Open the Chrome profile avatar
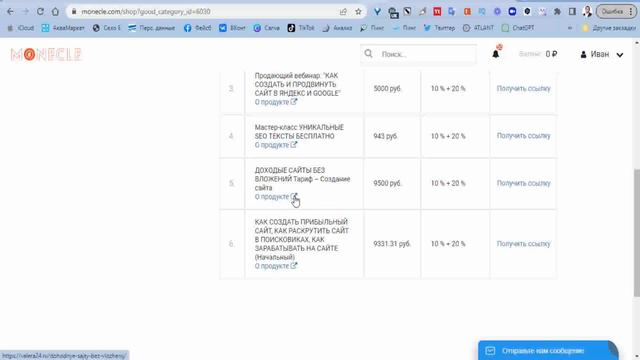640x360 pixels. click(x=587, y=11)
